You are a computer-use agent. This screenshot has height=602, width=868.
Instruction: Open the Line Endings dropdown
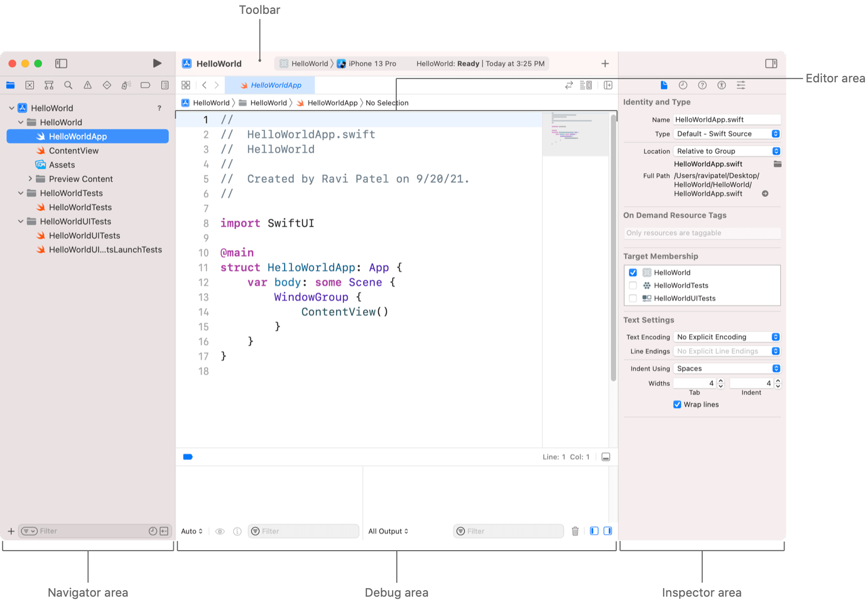coord(727,351)
